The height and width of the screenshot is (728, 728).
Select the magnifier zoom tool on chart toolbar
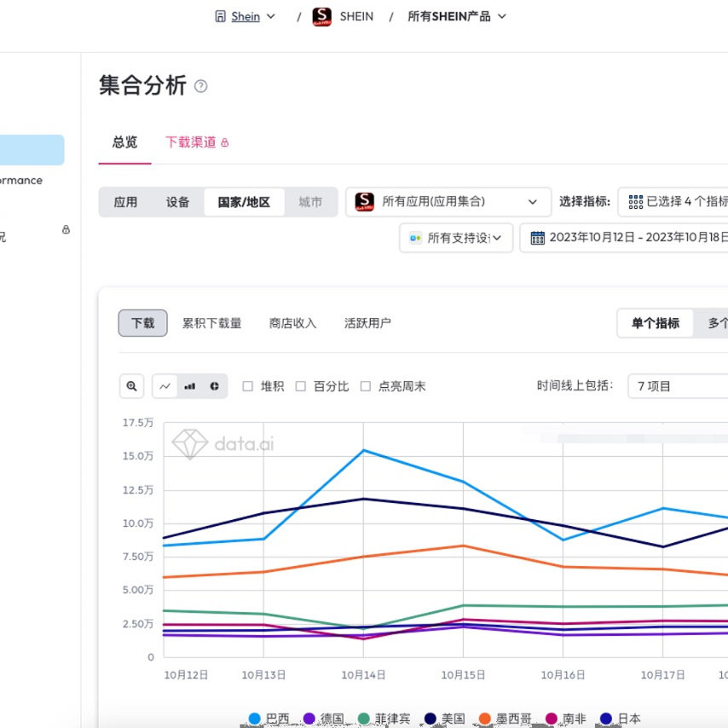tap(131, 385)
